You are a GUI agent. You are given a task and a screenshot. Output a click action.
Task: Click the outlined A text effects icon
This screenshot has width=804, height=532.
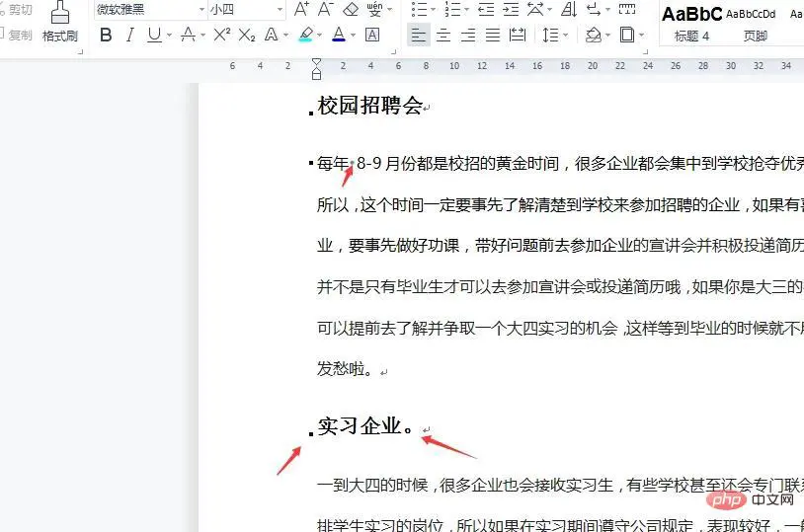[x=272, y=35]
